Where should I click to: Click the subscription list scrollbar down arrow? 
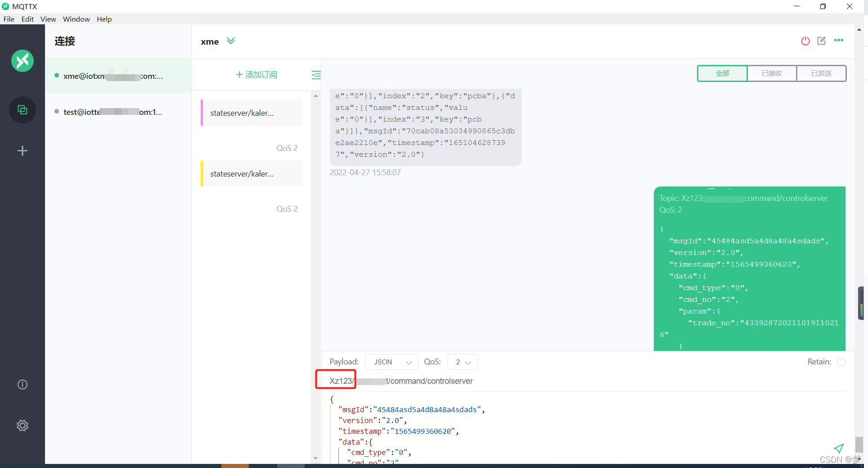(316, 458)
